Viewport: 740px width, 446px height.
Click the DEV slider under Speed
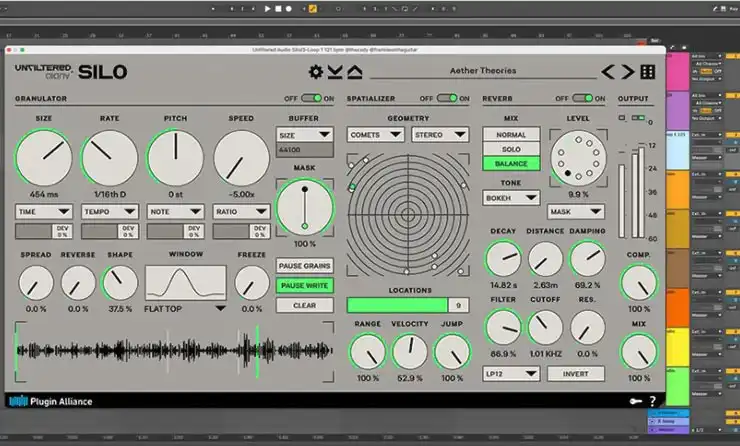241,231
